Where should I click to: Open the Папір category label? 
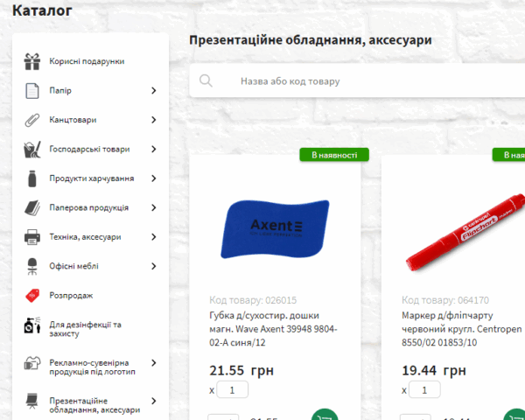(x=60, y=90)
